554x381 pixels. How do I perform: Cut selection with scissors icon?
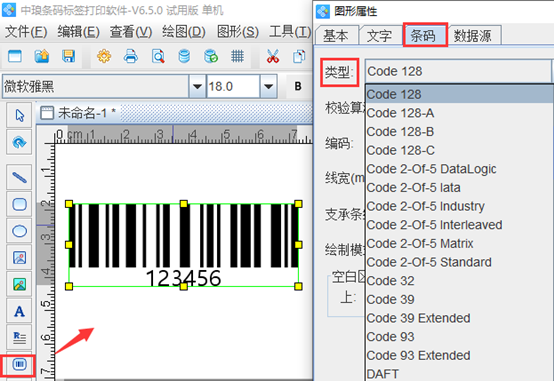[273, 56]
